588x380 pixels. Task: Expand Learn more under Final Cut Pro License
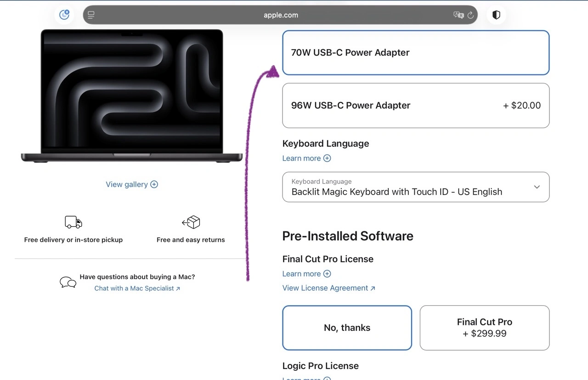pyautogui.click(x=306, y=274)
